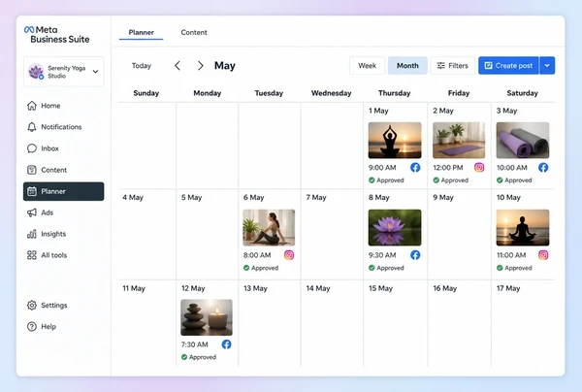
Task: Click the Meta Business Suite logo
Action: coord(56,35)
